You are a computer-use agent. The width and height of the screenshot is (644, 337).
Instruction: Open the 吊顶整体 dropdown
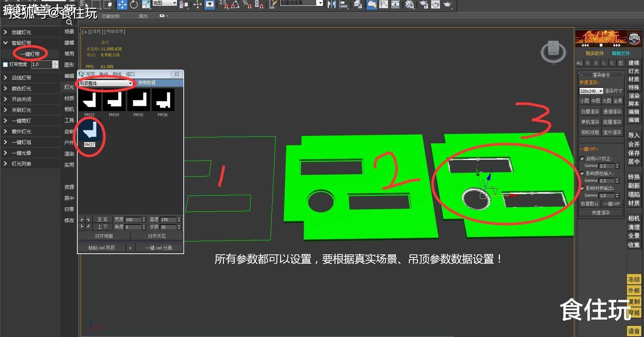(x=130, y=83)
